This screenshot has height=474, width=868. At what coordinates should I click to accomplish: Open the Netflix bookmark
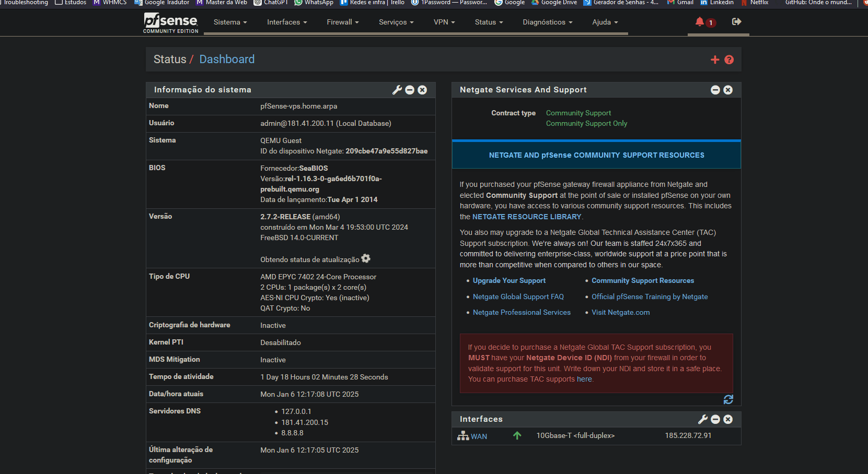pyautogui.click(x=754, y=3)
